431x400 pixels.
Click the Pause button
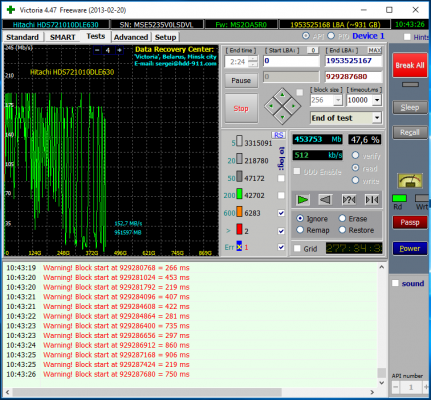point(241,81)
